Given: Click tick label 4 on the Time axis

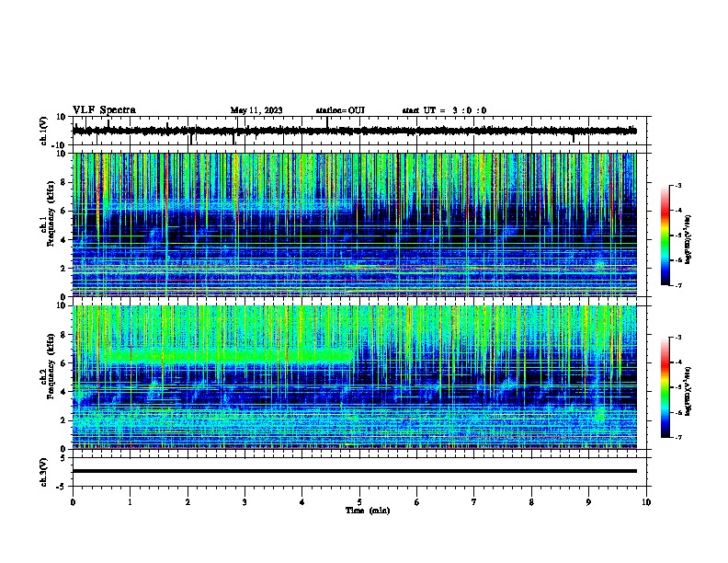Looking at the screenshot, I should coord(302,502).
